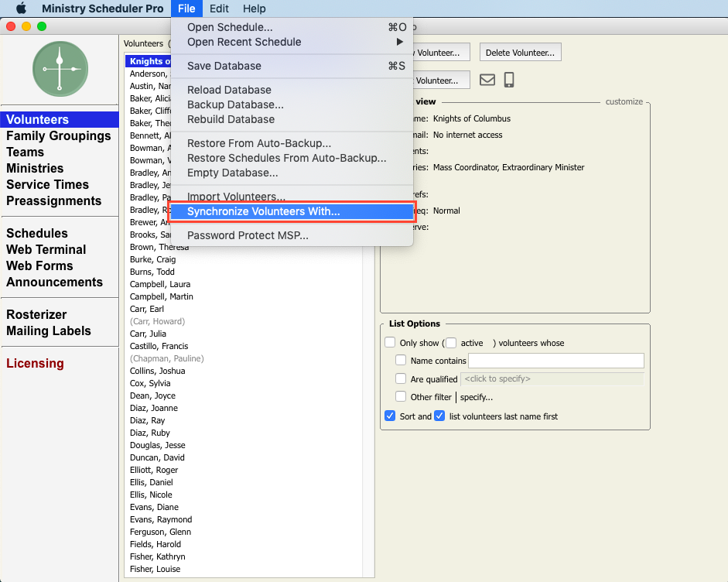Choose Rebuild Database menu item
Image resolution: width=728 pixels, height=582 pixels.
tap(292, 119)
